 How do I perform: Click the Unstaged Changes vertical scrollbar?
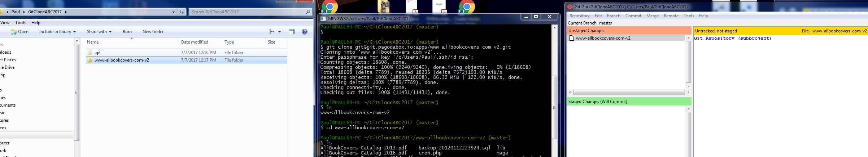[x=688, y=62]
